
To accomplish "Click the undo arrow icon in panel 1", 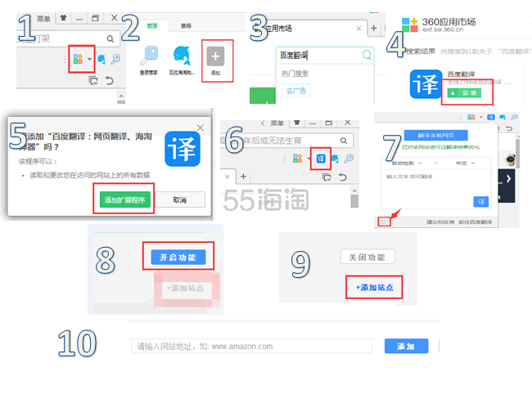I will 109,81.
